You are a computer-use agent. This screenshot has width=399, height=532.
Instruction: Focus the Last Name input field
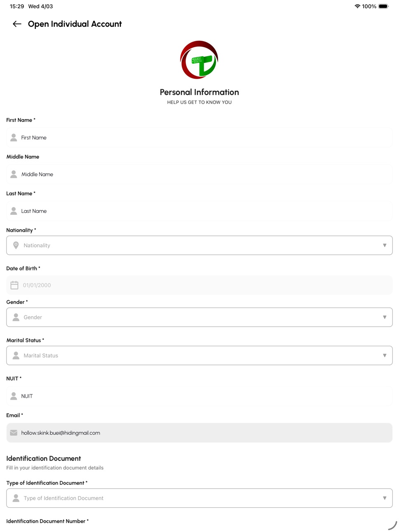click(199, 211)
